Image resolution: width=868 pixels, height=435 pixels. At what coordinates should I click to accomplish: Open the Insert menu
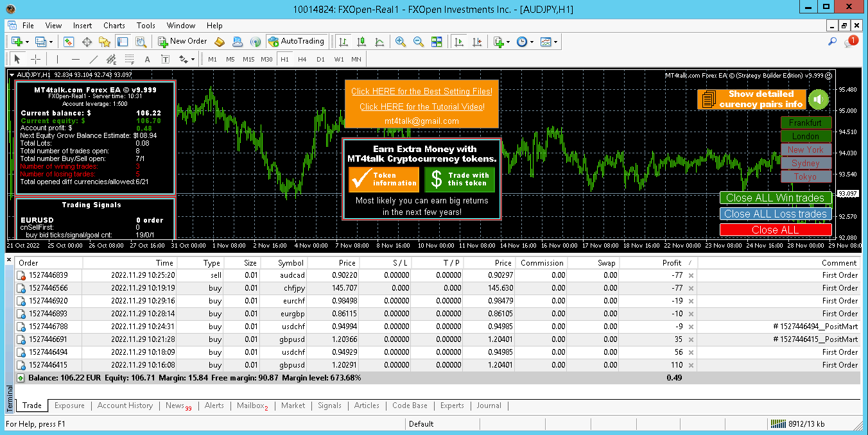[82, 26]
